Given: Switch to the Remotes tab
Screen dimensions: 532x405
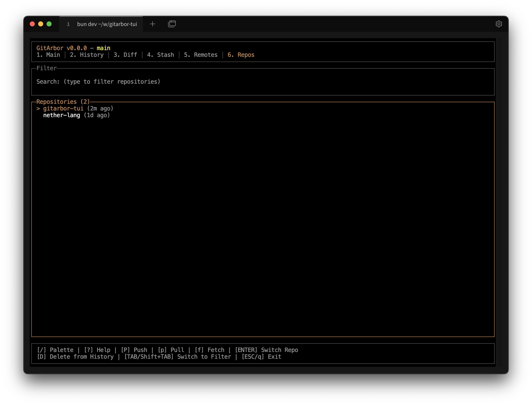Looking at the screenshot, I should tap(201, 55).
